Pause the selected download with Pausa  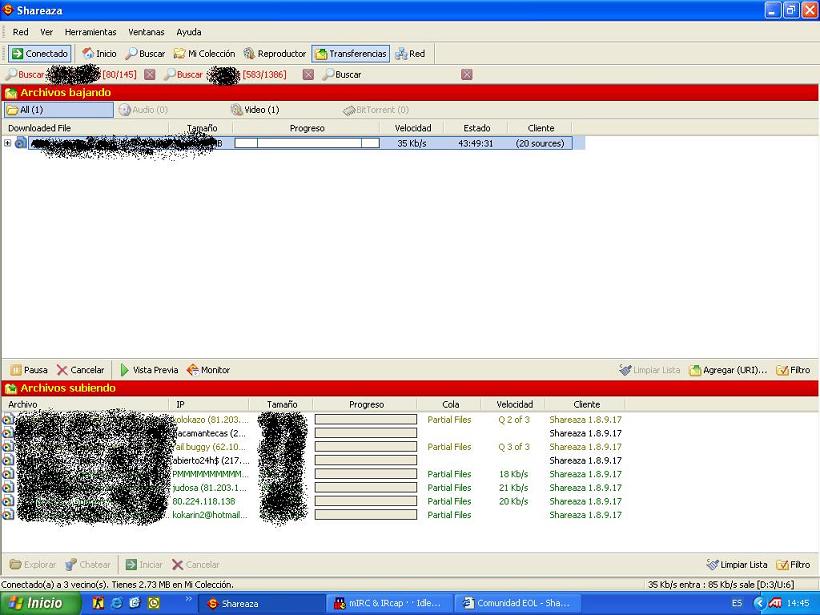click(x=29, y=370)
